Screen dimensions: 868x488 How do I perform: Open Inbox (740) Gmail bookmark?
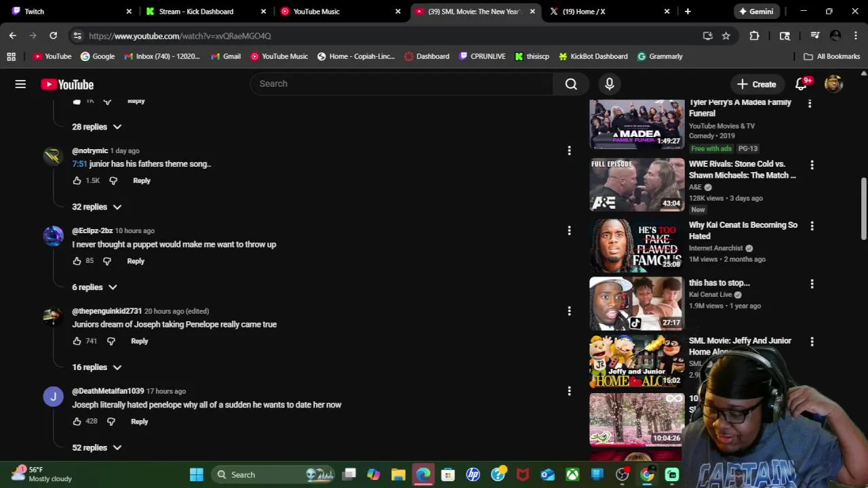162,56
